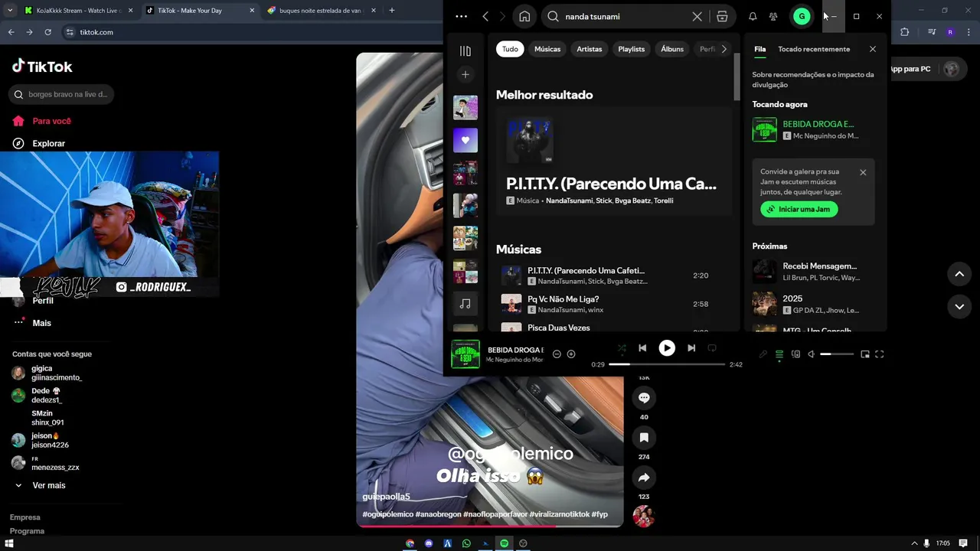980x551 pixels.
Task: Open Sobre recomendações e impacto link
Action: click(813, 80)
